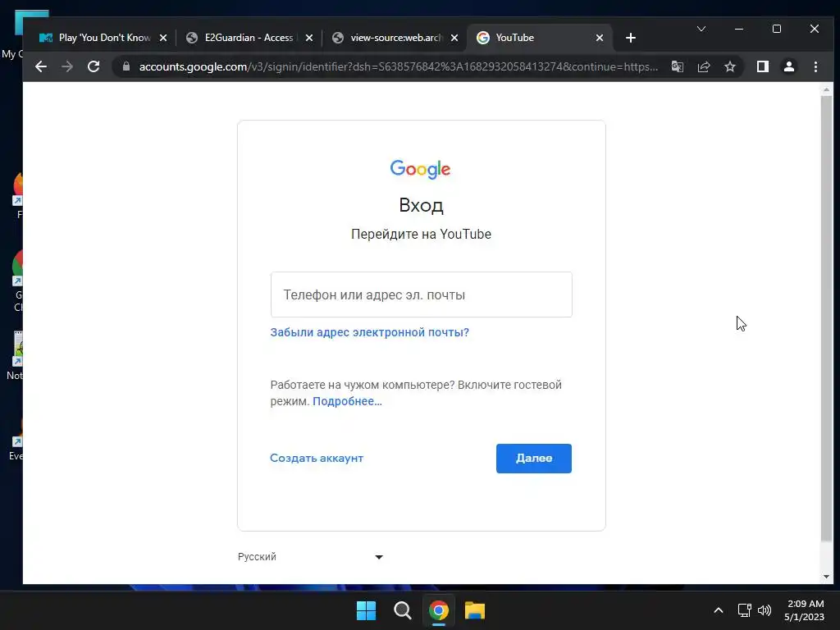The width and height of the screenshot is (840, 630).
Task: Open the 'Подробнее…' link
Action: (347, 401)
